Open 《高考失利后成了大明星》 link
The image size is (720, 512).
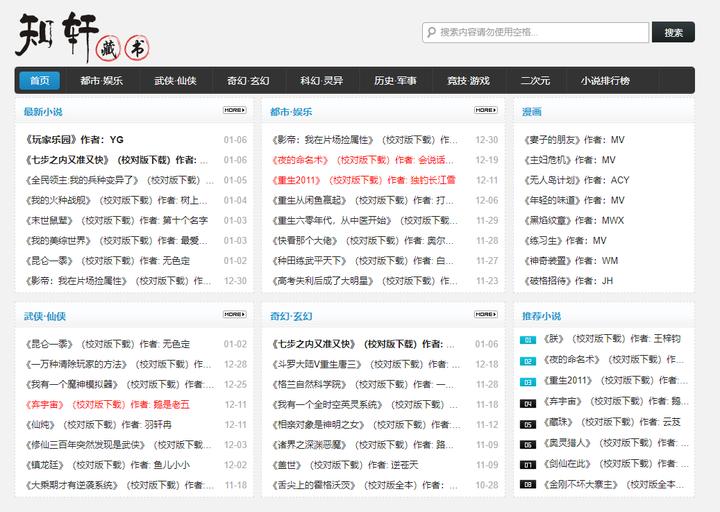pos(365,281)
